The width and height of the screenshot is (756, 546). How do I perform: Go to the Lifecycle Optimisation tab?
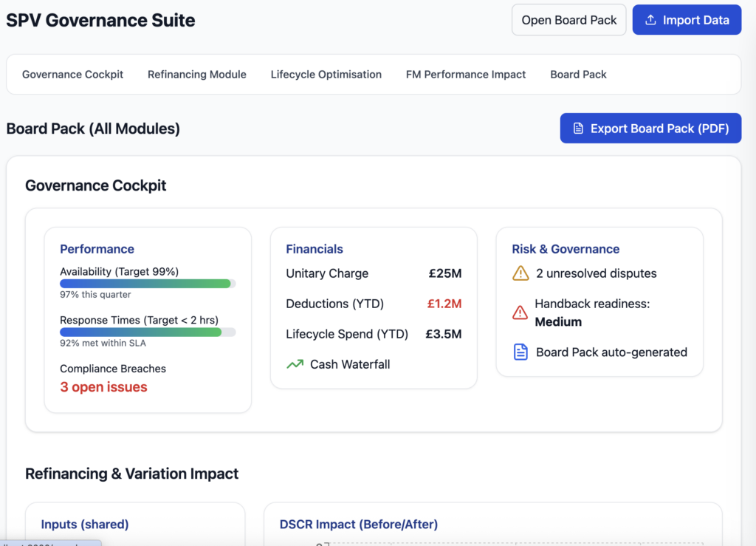click(x=326, y=75)
